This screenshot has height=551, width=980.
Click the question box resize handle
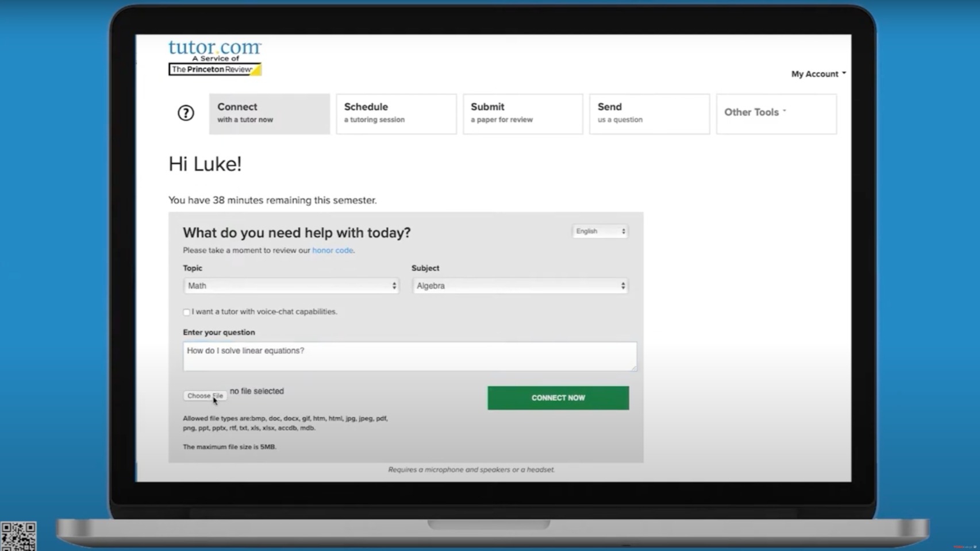[633, 368]
